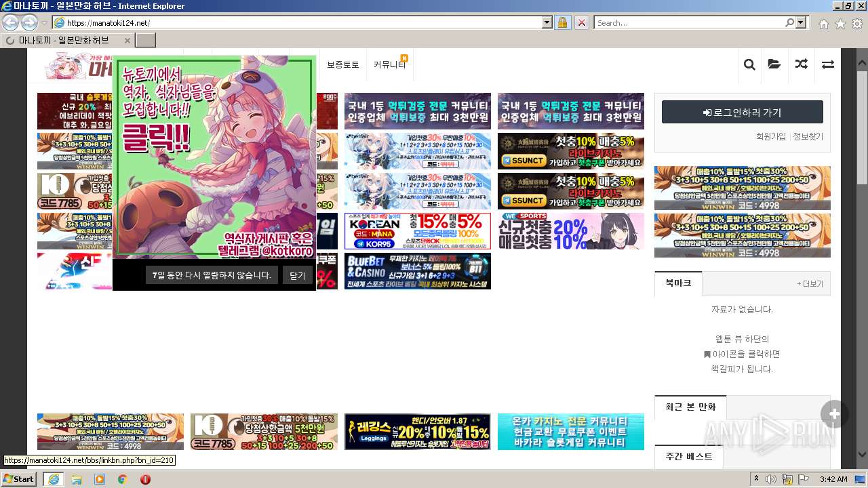Click 7일 동안 다시 열람하지 않습니다 button
The height and width of the screenshot is (488, 868).
click(x=212, y=275)
